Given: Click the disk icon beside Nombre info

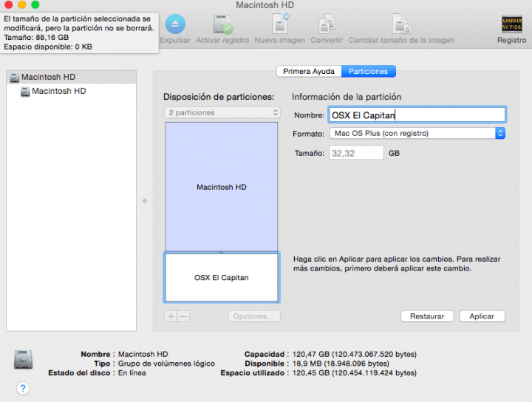Looking at the screenshot, I should (x=23, y=359).
